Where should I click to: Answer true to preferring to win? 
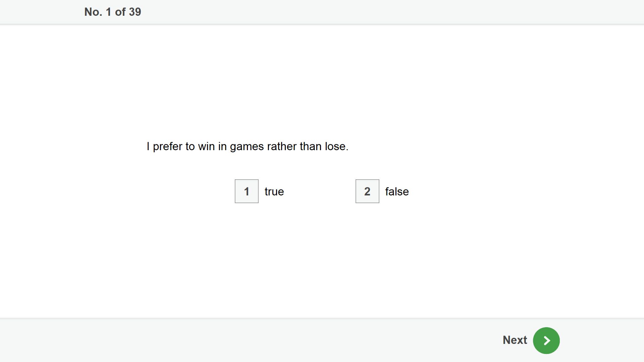[247, 191]
